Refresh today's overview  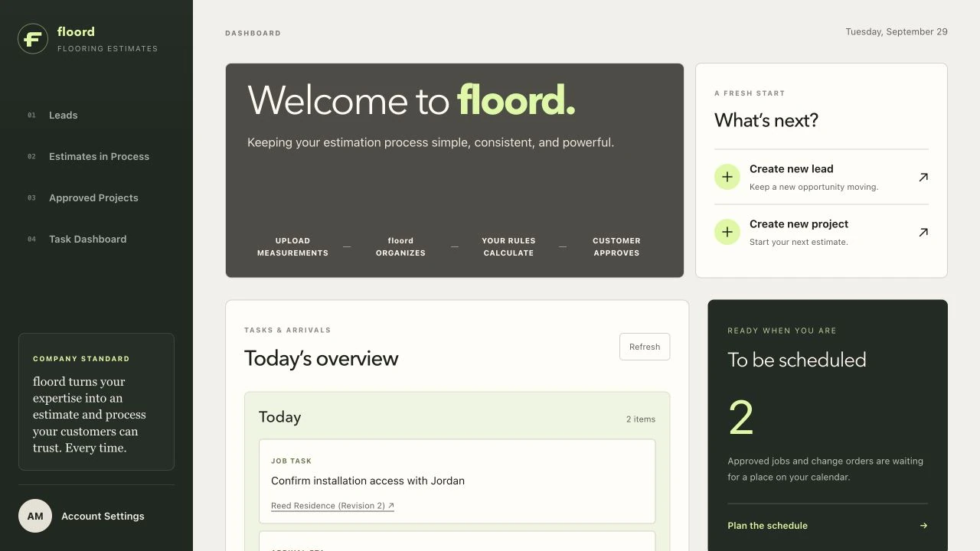pos(645,347)
